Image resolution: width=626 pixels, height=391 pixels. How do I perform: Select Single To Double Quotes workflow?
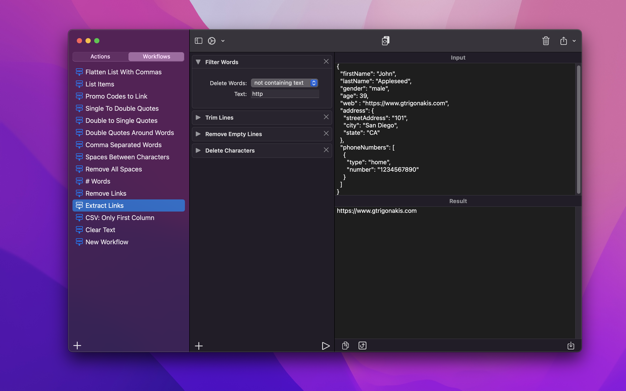click(x=129, y=108)
